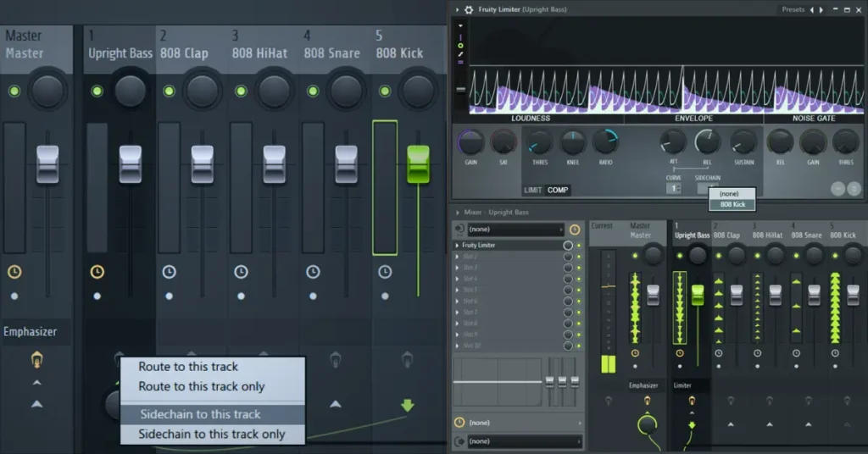868x454 pixels.
Task: Mute Master track in enlarged mixer
Action: [14, 91]
